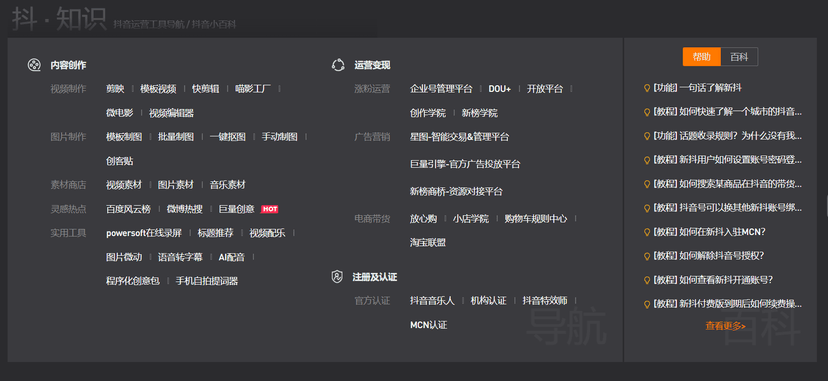828x381 pixels.
Task: Open the 巨量创意 link
Action: coord(237,209)
